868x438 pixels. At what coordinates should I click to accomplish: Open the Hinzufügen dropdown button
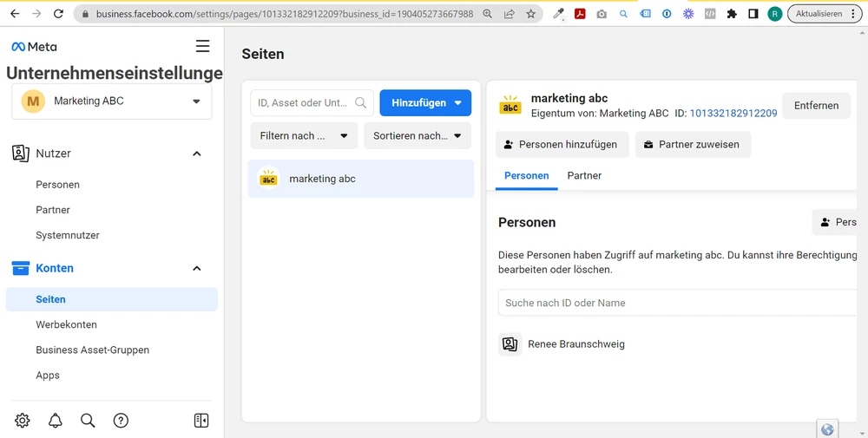tap(425, 103)
